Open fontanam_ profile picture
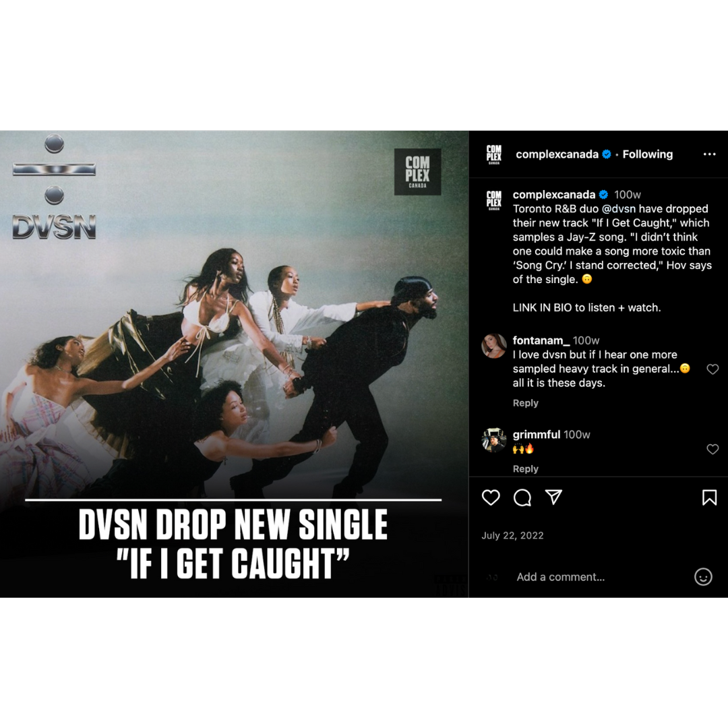728x728 pixels. tap(493, 346)
